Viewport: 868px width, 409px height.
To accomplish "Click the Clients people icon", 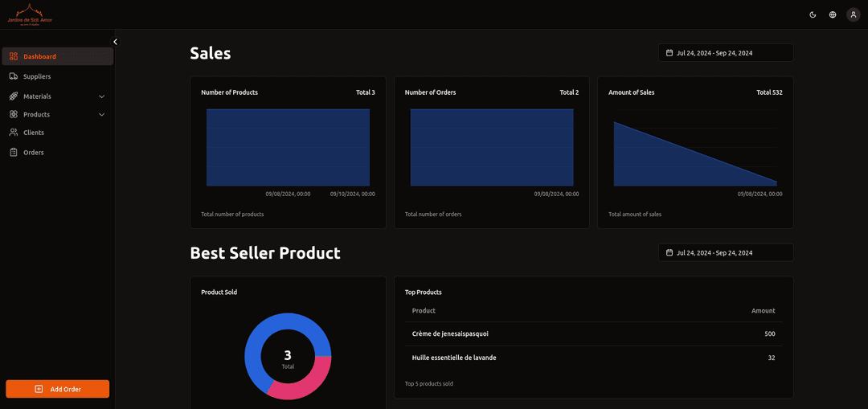I will pos(14,133).
